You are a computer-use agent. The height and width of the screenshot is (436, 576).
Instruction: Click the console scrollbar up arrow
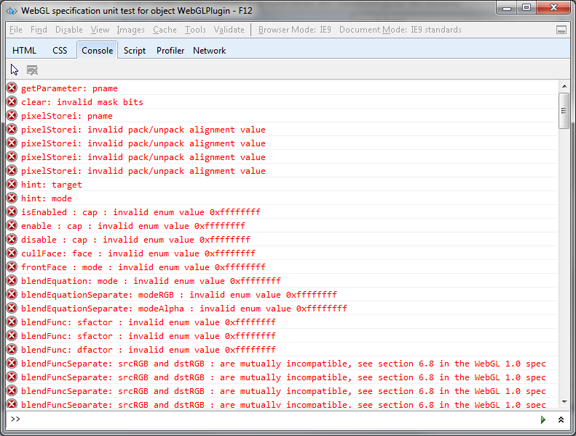564,87
